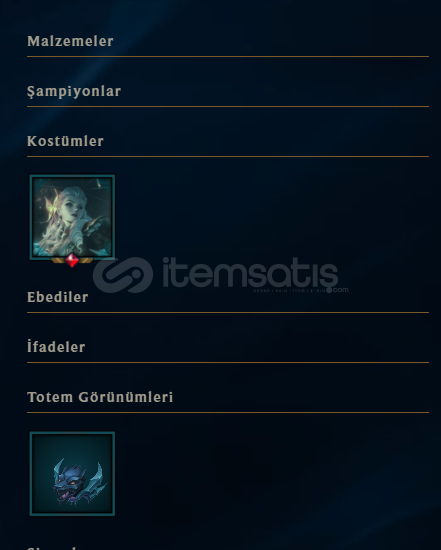The height and width of the screenshot is (550, 441).
Task: Select the blue dragon mask ward skin
Action: 72,474
